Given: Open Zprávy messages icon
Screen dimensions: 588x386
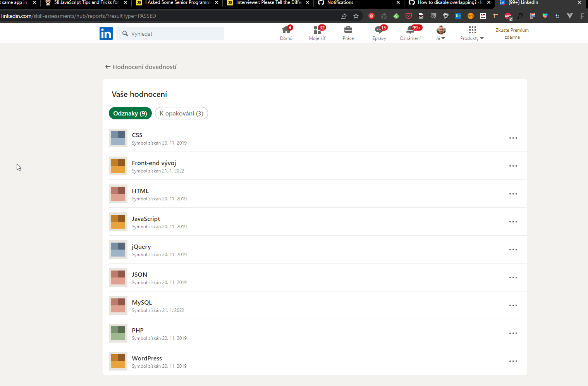Looking at the screenshot, I should 379,33.
